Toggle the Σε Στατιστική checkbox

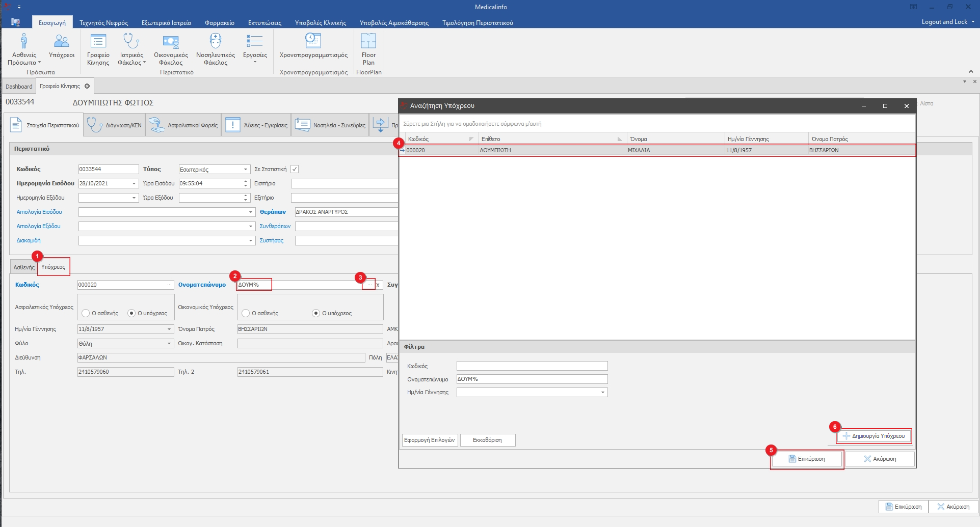295,169
